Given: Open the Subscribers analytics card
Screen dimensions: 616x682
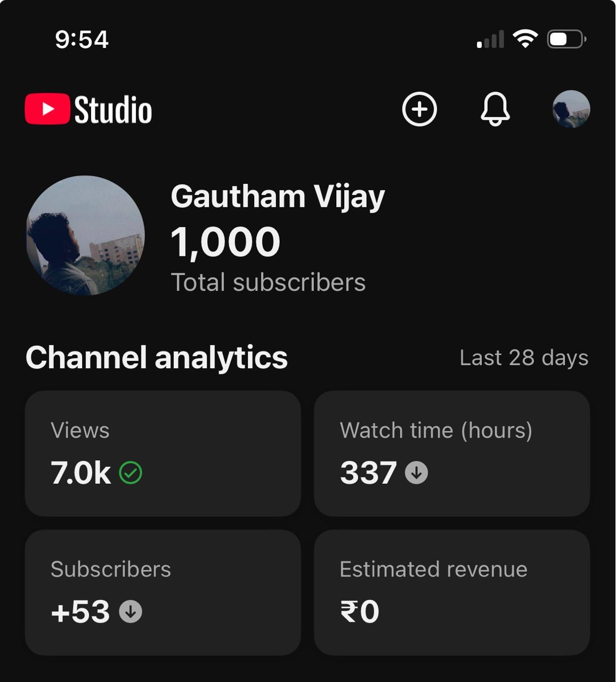Looking at the screenshot, I should point(163,592).
